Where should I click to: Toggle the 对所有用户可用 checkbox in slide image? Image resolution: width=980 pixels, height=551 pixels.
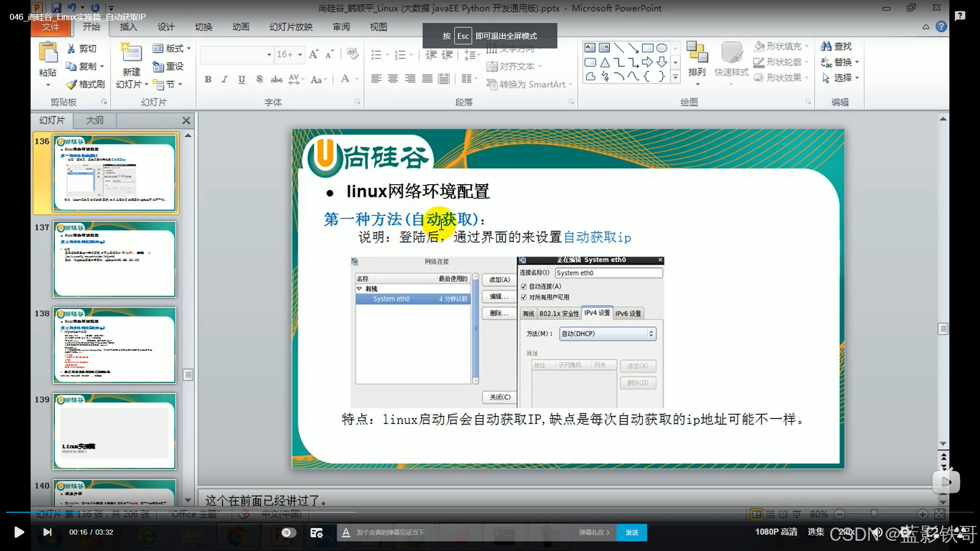[x=524, y=297]
